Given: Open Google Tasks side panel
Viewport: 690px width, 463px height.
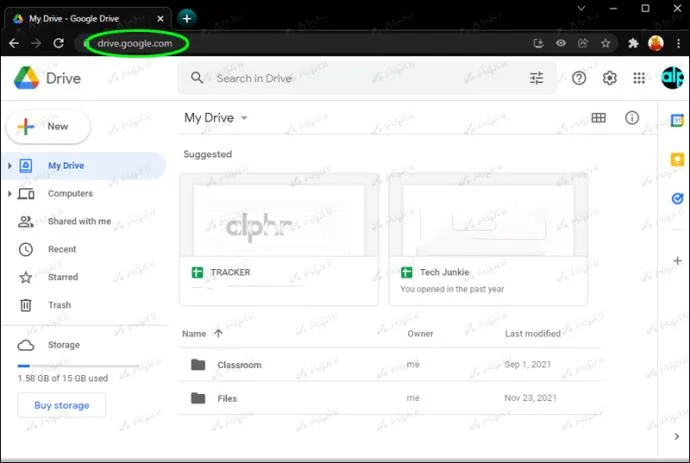Looking at the screenshot, I should coord(677,198).
